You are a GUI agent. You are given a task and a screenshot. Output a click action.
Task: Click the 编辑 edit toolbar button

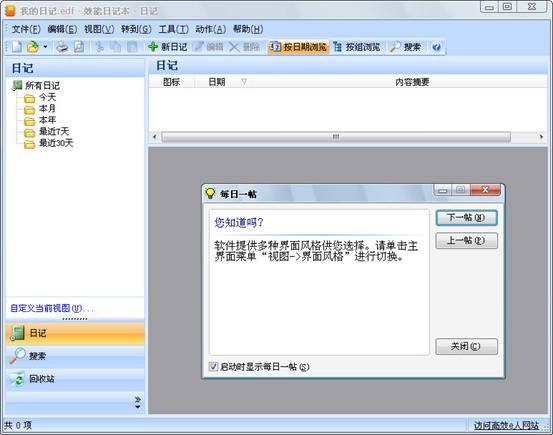[209, 47]
